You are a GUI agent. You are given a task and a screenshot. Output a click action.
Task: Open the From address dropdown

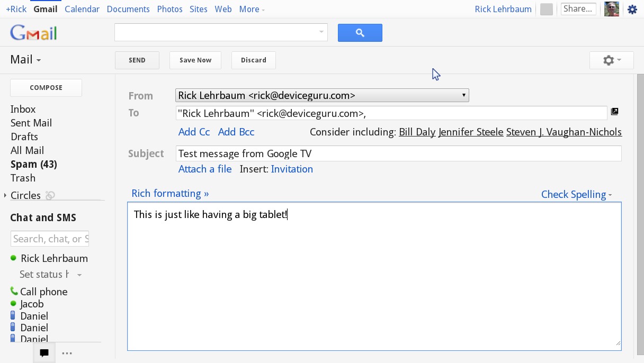322,95
